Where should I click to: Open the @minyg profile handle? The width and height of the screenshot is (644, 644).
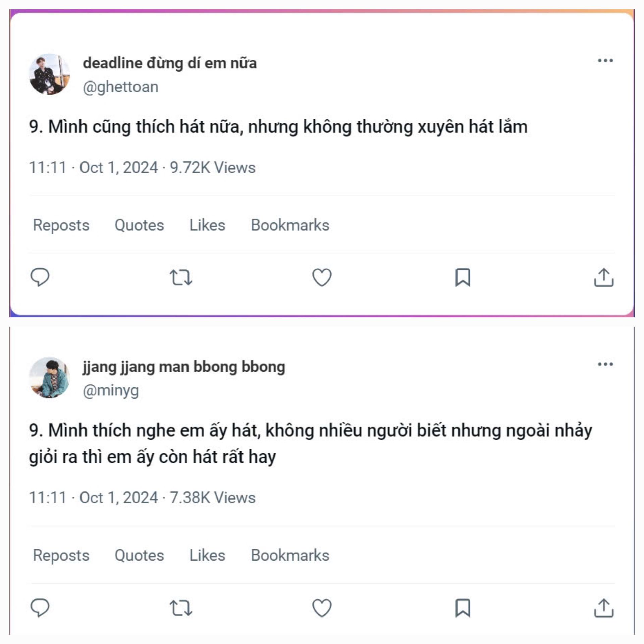coord(111,390)
